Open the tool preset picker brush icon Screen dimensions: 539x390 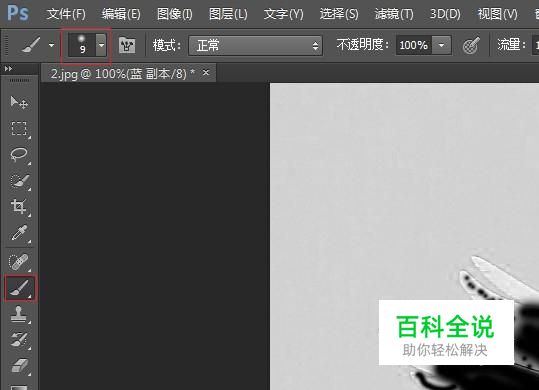[x=31, y=45]
